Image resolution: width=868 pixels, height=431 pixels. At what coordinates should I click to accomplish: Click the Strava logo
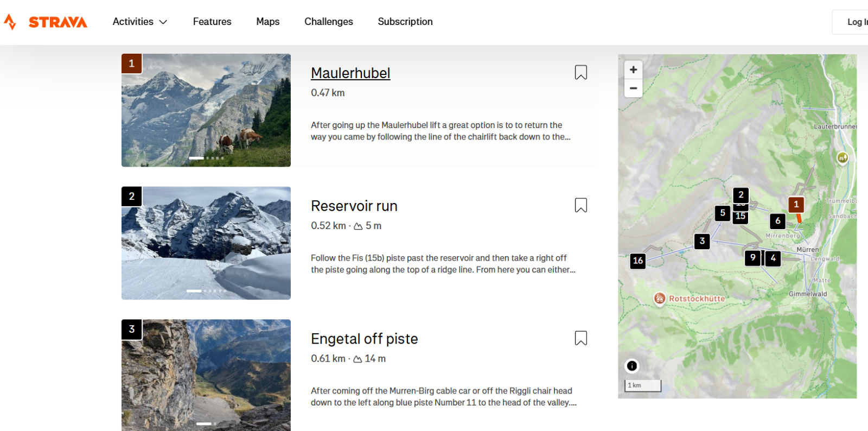coord(46,22)
